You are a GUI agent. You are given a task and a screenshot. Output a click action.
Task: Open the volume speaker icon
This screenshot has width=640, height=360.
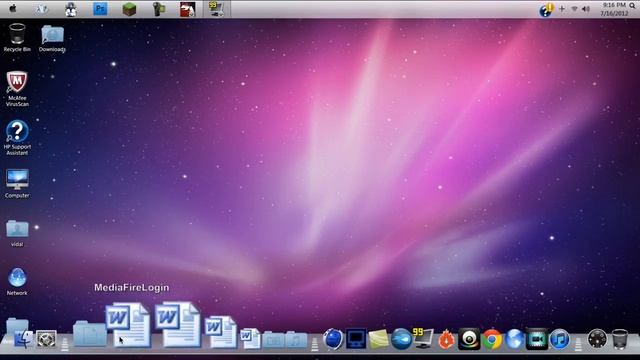pos(586,9)
